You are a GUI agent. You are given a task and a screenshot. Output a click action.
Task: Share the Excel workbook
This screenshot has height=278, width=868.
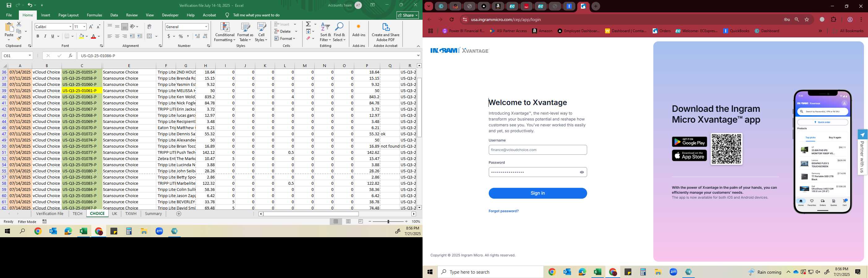coord(408,15)
